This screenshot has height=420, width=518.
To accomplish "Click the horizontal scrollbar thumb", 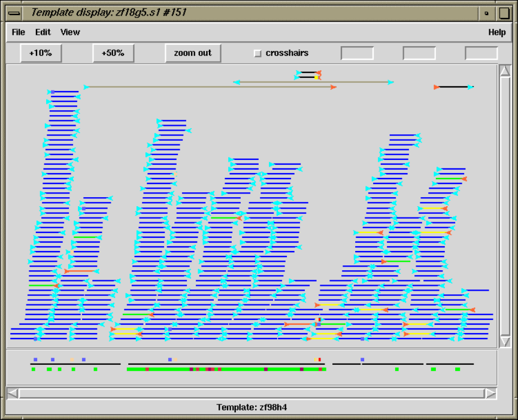I will 252,394.
